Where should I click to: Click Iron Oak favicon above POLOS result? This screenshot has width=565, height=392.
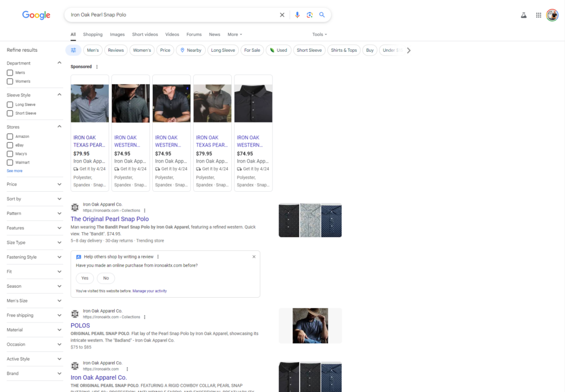pyautogui.click(x=75, y=314)
